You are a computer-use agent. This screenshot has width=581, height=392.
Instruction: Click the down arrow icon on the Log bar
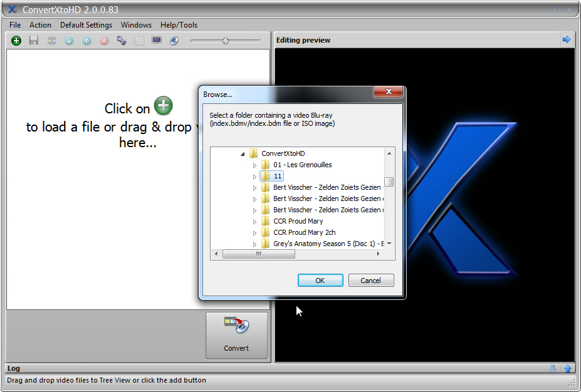[553, 368]
